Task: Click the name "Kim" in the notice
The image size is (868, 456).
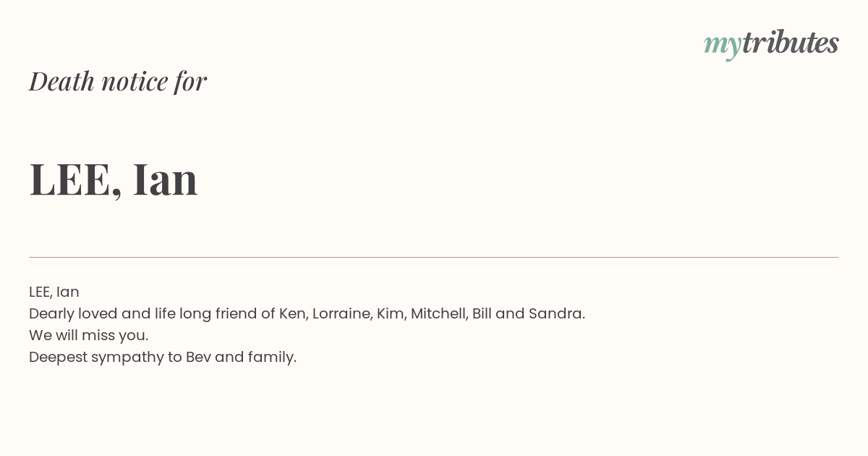Action: (x=391, y=313)
